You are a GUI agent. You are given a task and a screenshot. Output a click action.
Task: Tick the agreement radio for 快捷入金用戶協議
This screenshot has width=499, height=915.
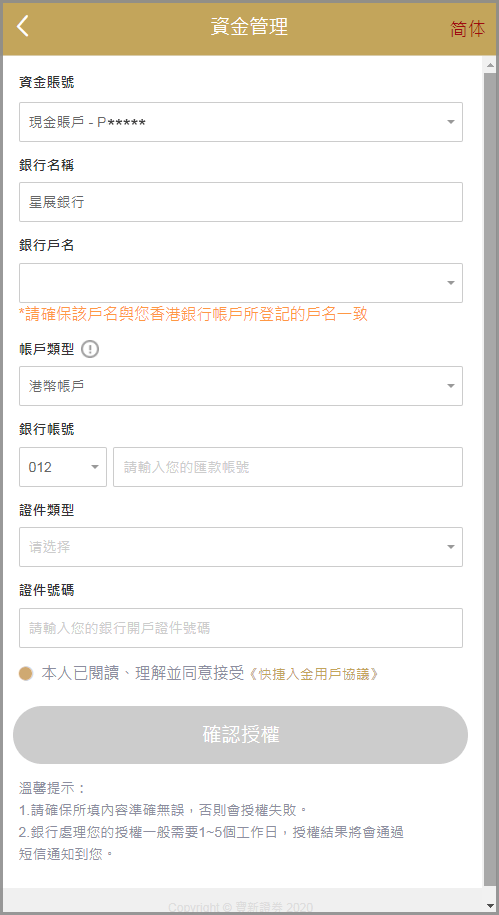click(25, 674)
